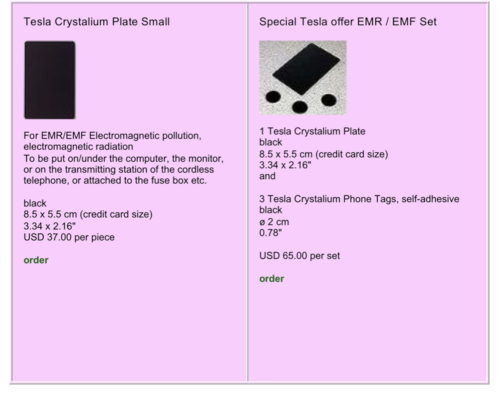This screenshot has width=500, height=400.
Task: Click order link under EMR / EMF Set
Action: 272,279
